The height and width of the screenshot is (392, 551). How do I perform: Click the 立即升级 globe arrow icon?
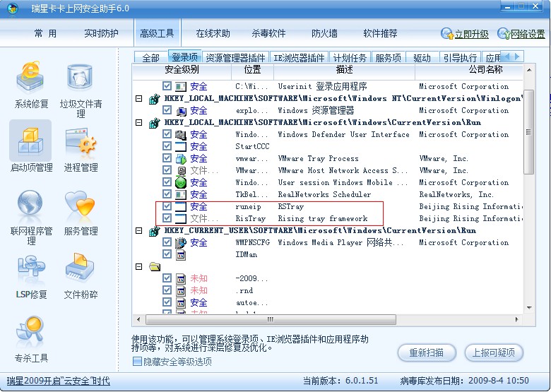[447, 34]
